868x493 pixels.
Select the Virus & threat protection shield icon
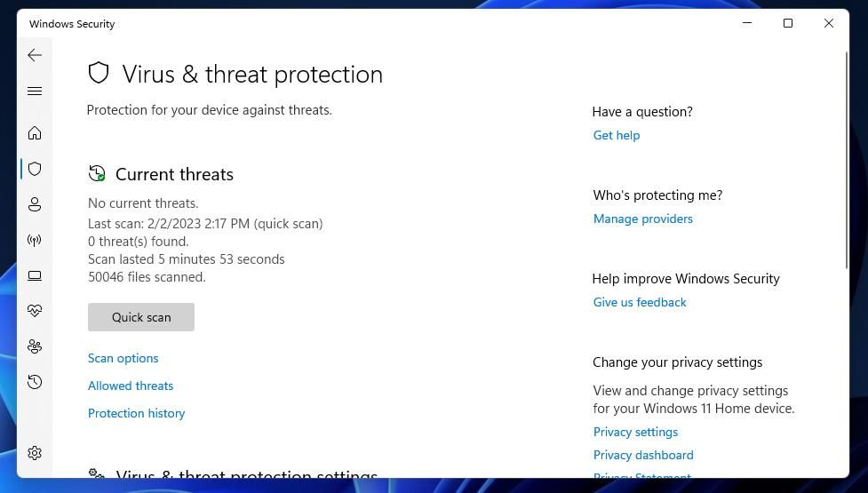click(x=35, y=169)
